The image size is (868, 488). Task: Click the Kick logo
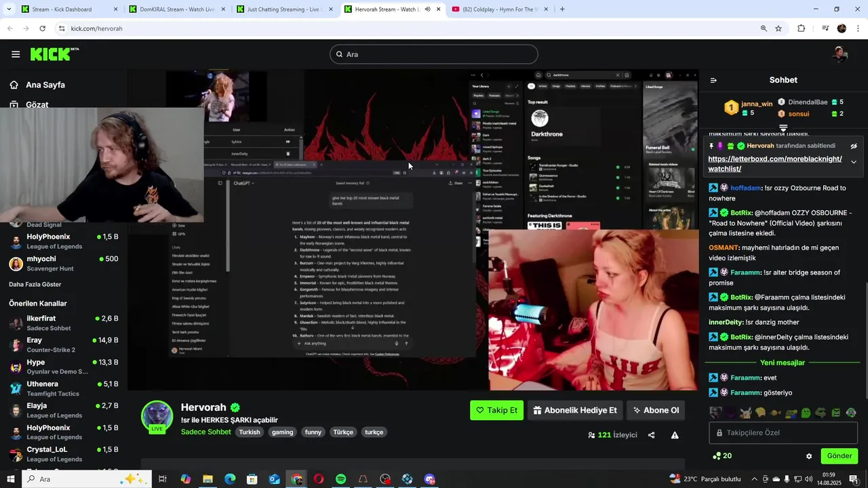pos(54,54)
